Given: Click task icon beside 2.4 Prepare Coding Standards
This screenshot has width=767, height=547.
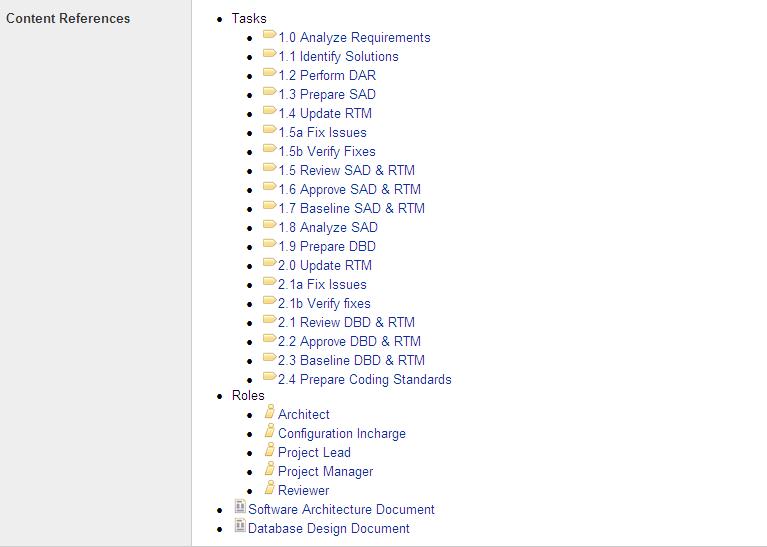Looking at the screenshot, I should click(270, 376).
